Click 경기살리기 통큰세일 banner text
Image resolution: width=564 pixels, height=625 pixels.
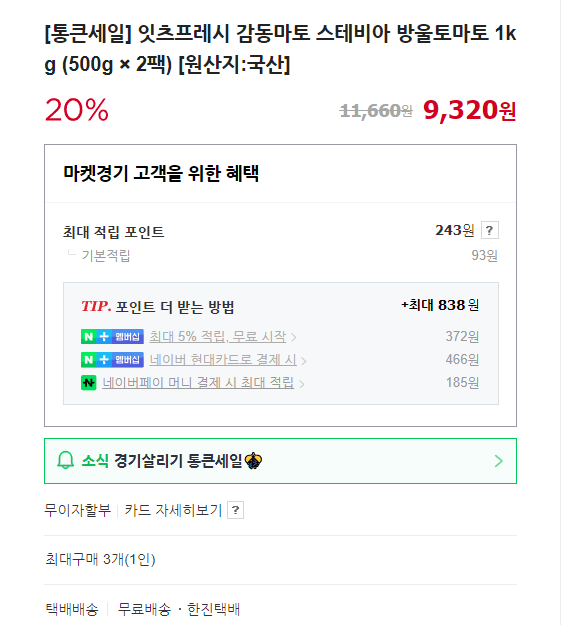(178, 461)
